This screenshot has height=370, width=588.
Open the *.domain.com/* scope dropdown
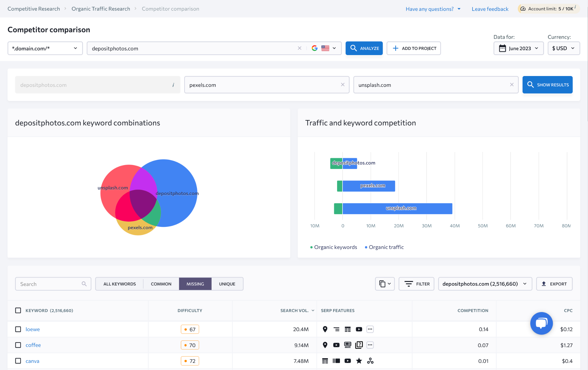click(x=45, y=48)
